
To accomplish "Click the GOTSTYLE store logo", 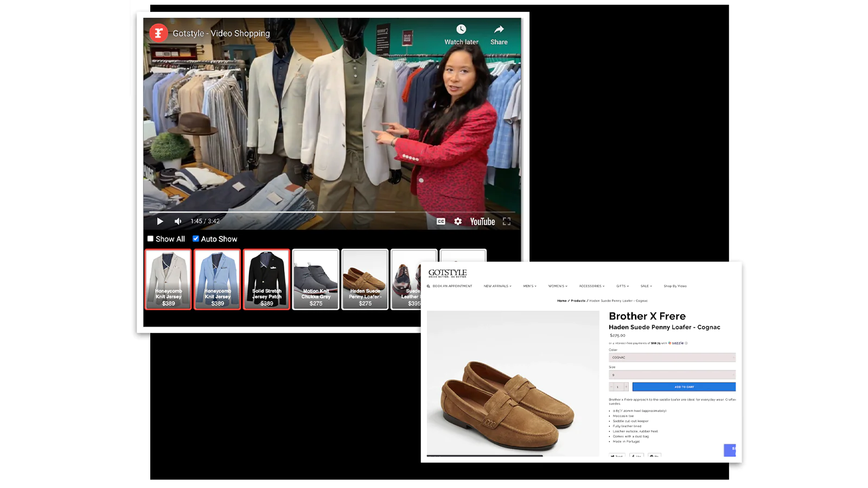I will click(x=448, y=273).
